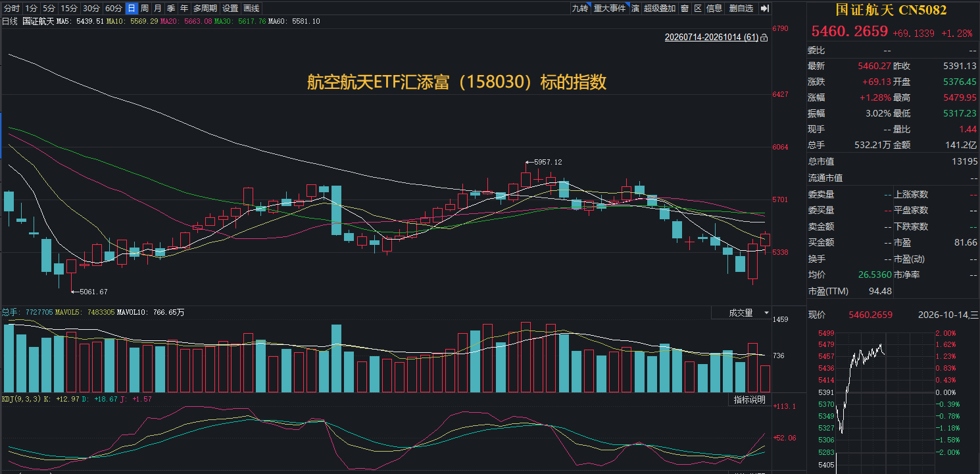Click 指标说明 indicator description button
The height and width of the screenshot is (474, 980).
(x=749, y=400)
